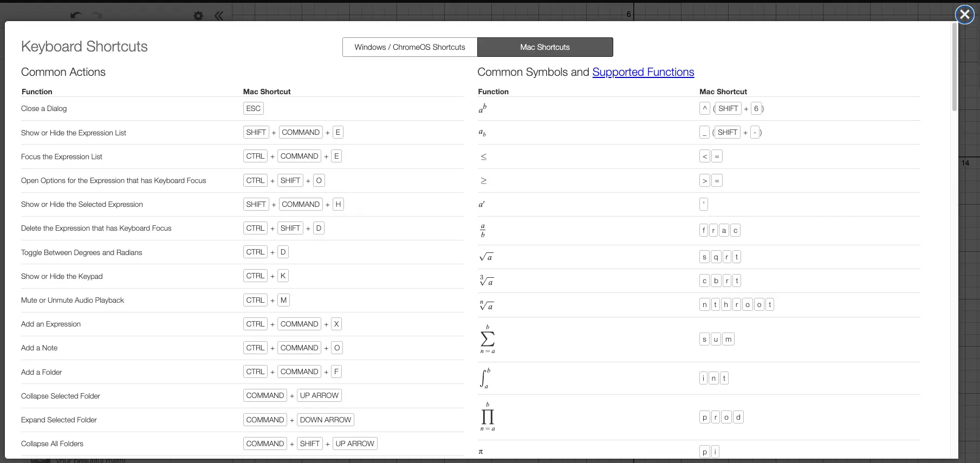The width and height of the screenshot is (980, 463).
Task: Click the summation sigma symbol
Action: click(x=487, y=339)
